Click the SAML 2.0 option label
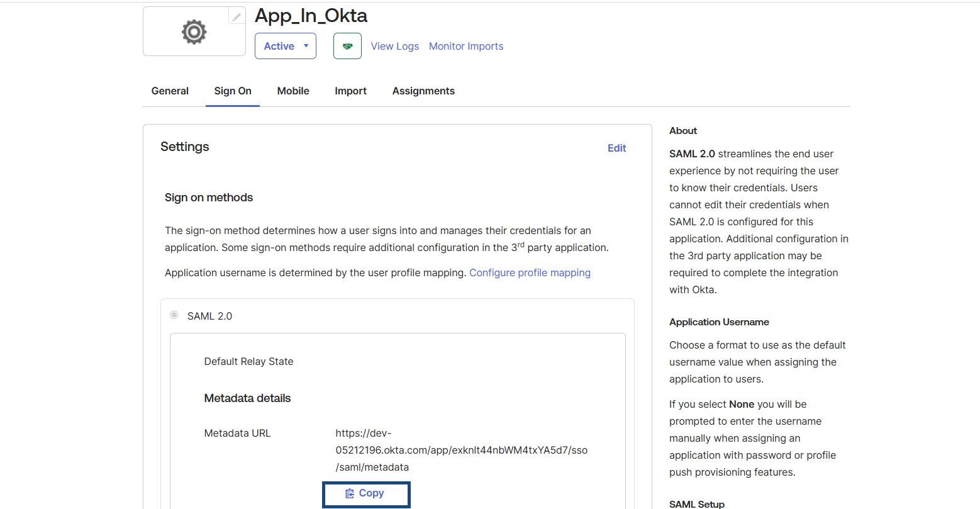The height and width of the screenshot is (509, 980). [x=209, y=316]
